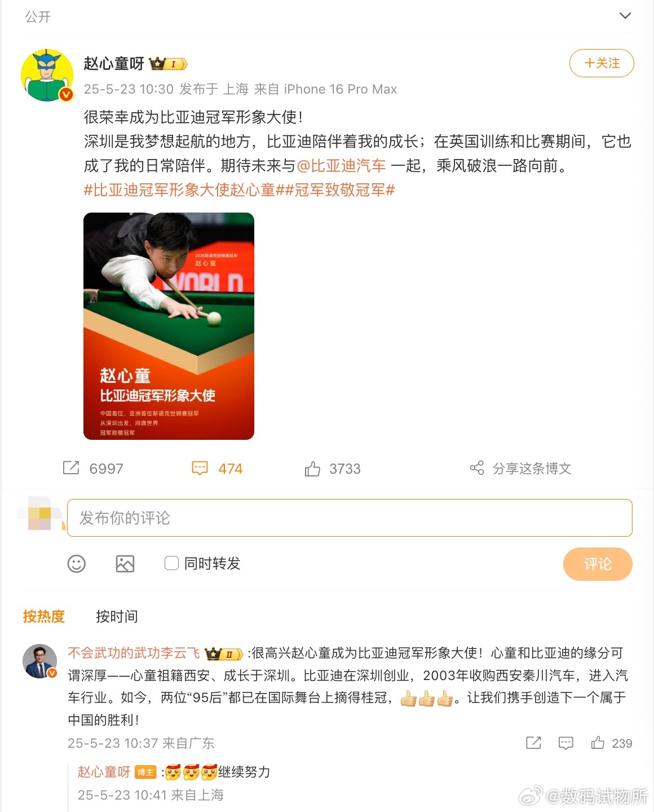Viewport: 654px width, 812px height.
Task: Enable the 同时转发 checkbox
Action: (x=171, y=563)
